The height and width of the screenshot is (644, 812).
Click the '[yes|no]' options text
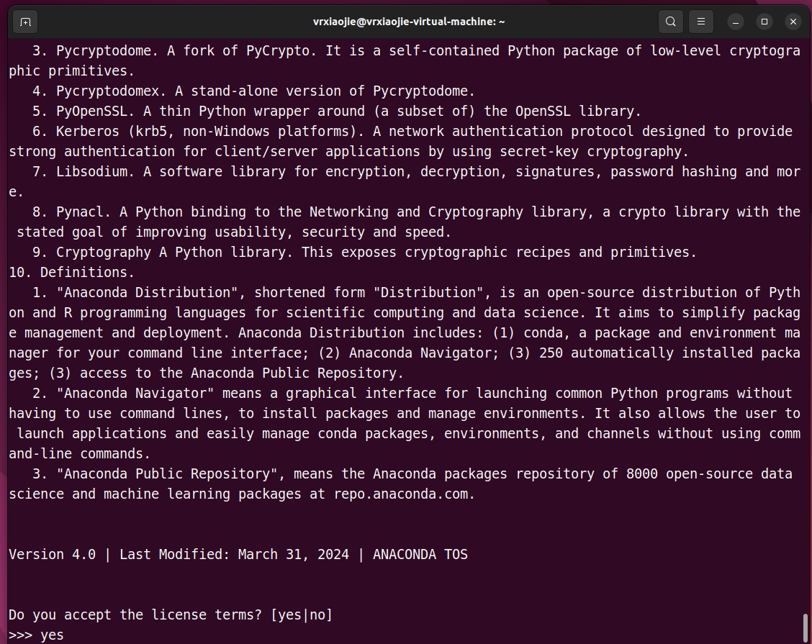click(x=302, y=614)
